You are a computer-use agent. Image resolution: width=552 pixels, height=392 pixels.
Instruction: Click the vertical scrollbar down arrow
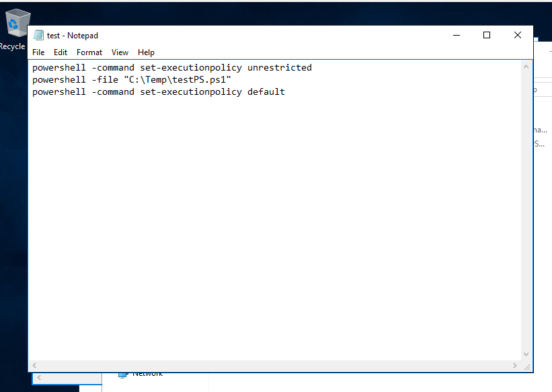pyautogui.click(x=526, y=354)
